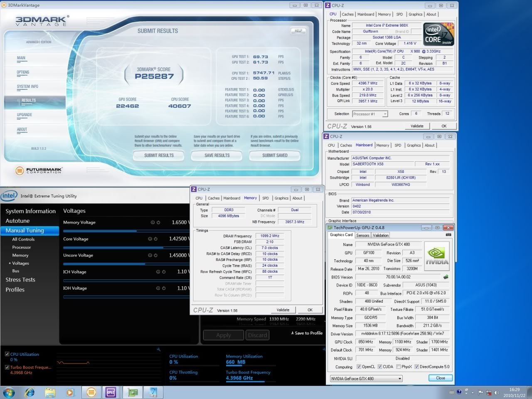Click the GPU-Z screenshot camera icon

[448, 235]
